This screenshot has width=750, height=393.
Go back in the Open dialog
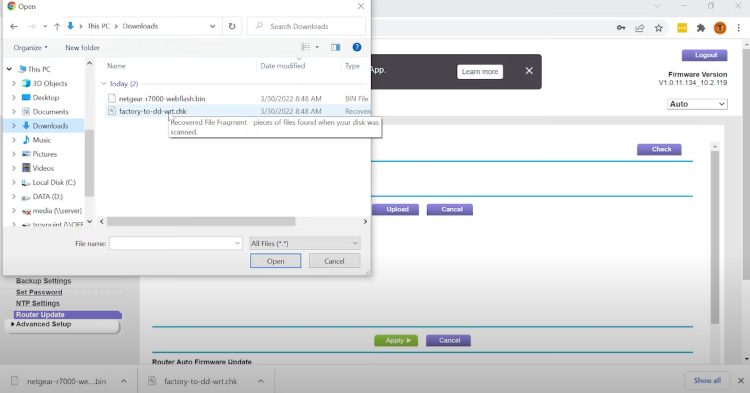[14, 26]
